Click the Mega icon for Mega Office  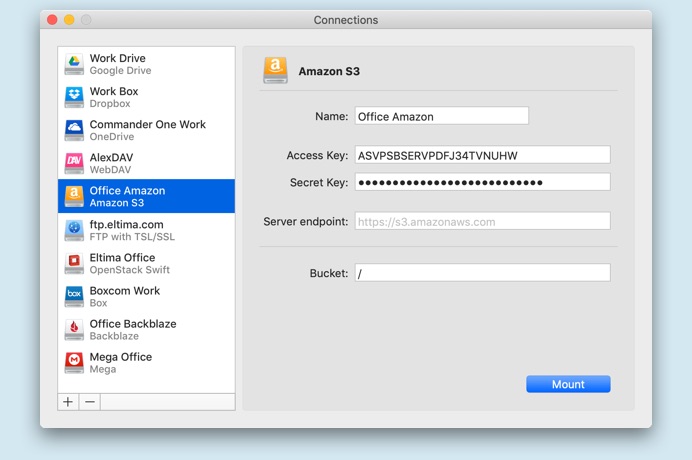pyautogui.click(x=74, y=362)
